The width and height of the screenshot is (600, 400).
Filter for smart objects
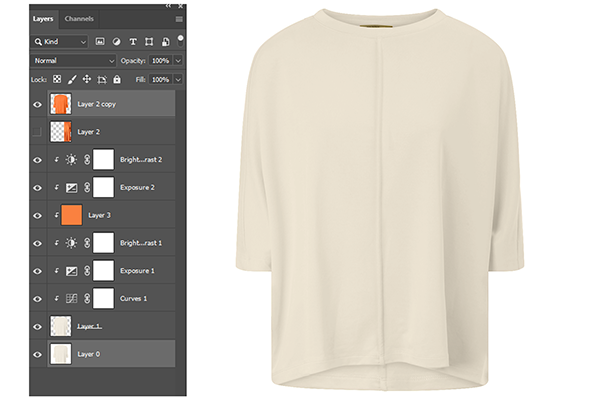click(166, 42)
